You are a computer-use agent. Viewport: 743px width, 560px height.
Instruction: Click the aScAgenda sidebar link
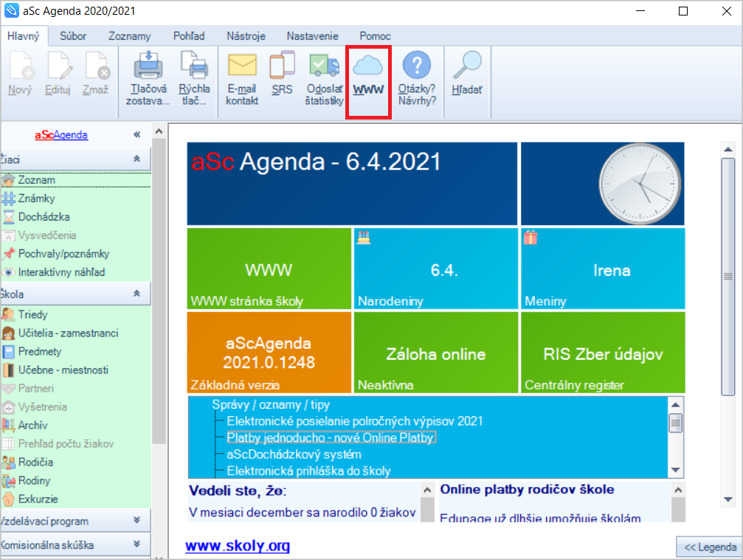[x=61, y=135]
